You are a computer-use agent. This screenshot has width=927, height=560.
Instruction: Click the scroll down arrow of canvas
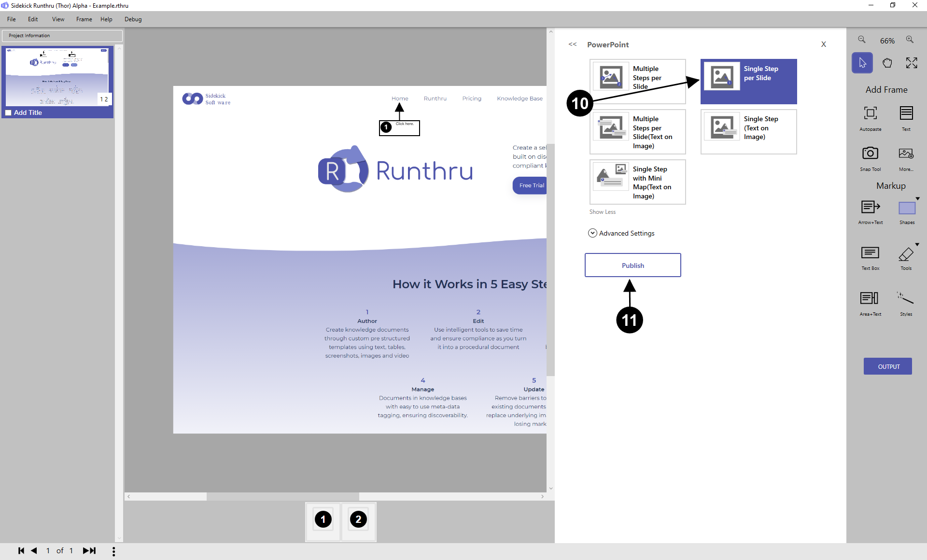pyautogui.click(x=550, y=488)
